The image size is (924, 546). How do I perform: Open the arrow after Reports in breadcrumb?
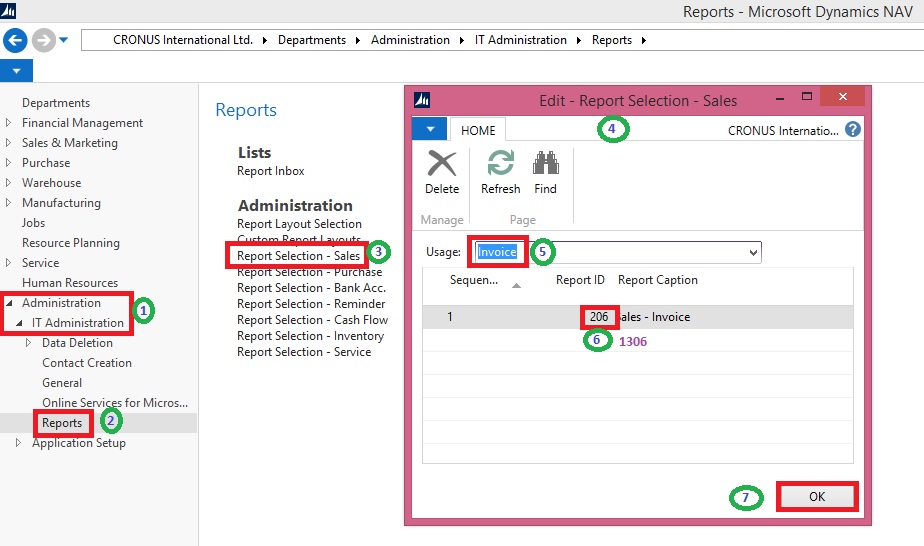tap(644, 40)
